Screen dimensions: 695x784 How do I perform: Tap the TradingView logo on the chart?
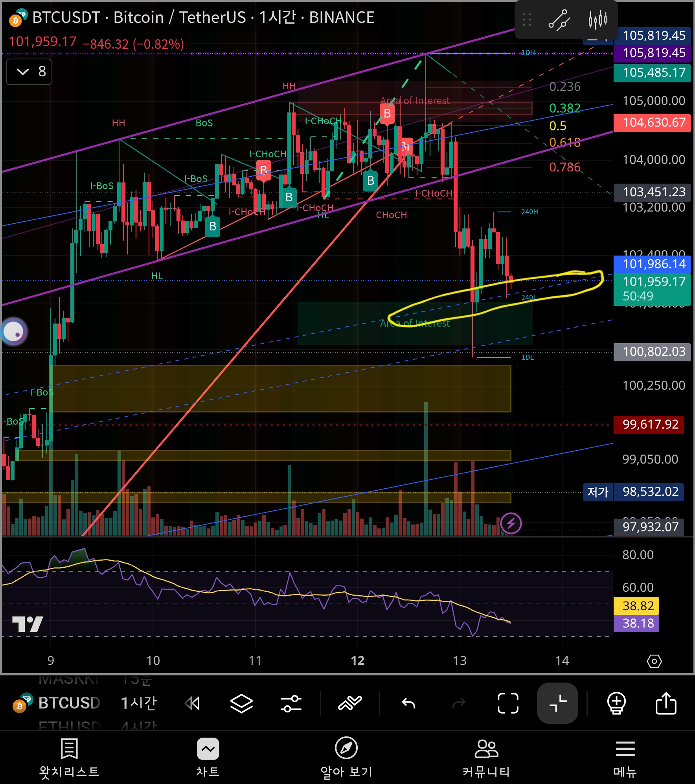28,624
